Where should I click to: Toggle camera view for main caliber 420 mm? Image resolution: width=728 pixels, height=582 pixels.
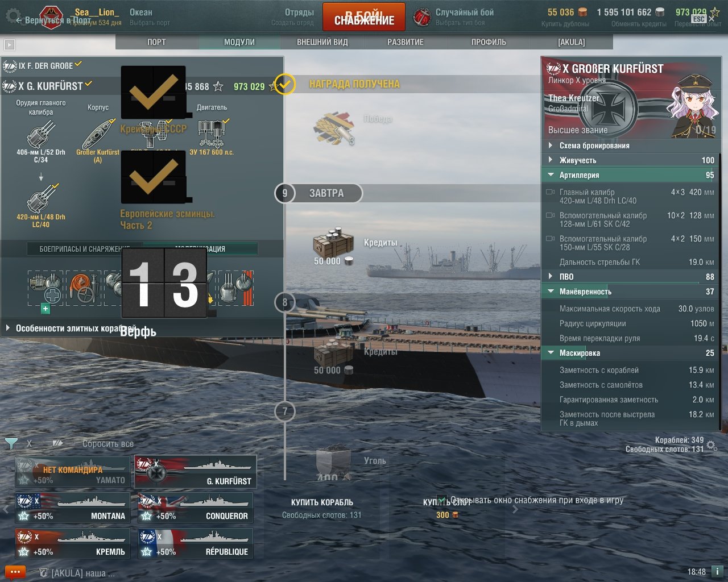pyautogui.click(x=550, y=192)
